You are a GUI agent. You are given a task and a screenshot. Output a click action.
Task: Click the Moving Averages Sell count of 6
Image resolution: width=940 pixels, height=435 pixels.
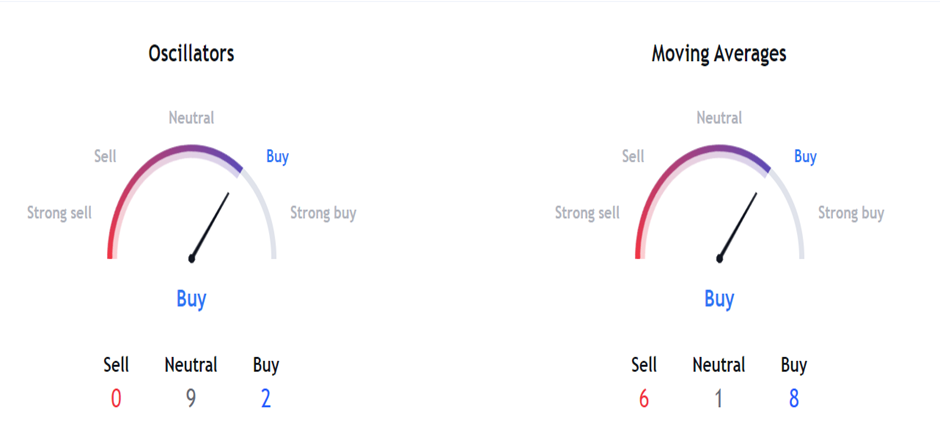pos(644,398)
